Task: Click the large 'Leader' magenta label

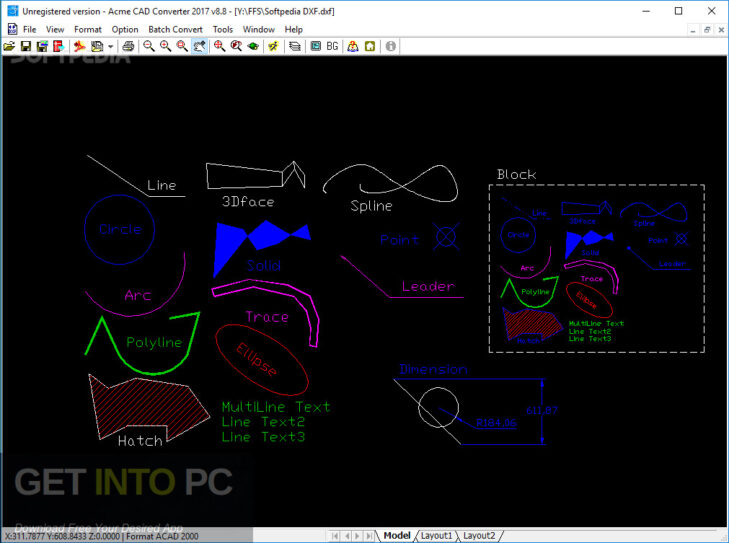Action: (x=428, y=286)
